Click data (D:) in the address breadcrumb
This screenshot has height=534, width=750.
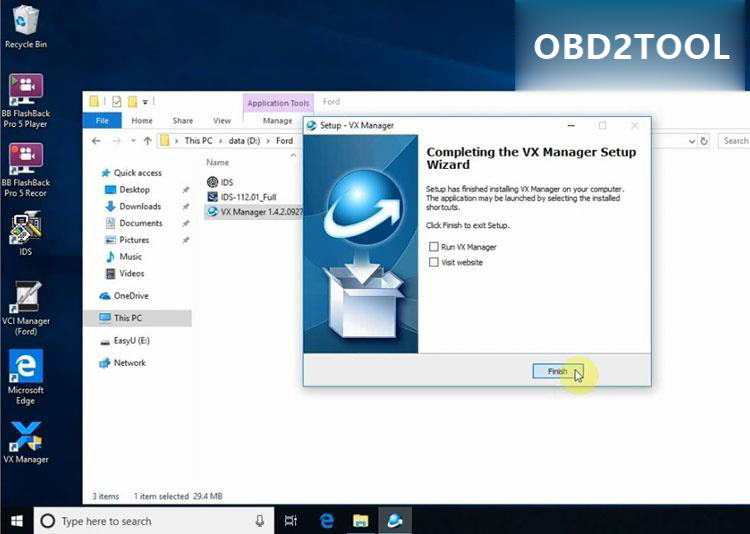pyautogui.click(x=244, y=141)
